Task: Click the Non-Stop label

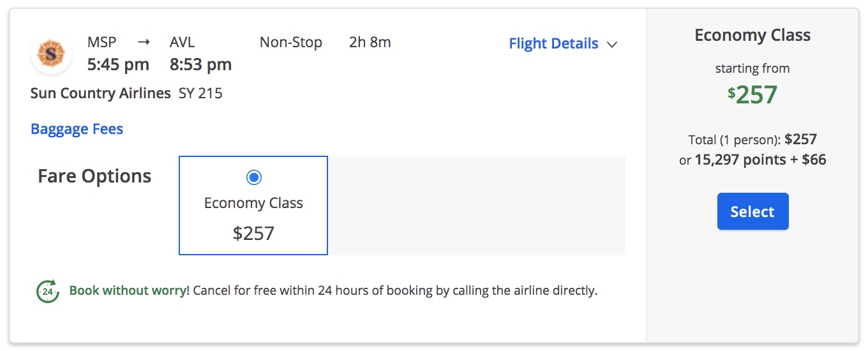Action: click(291, 43)
